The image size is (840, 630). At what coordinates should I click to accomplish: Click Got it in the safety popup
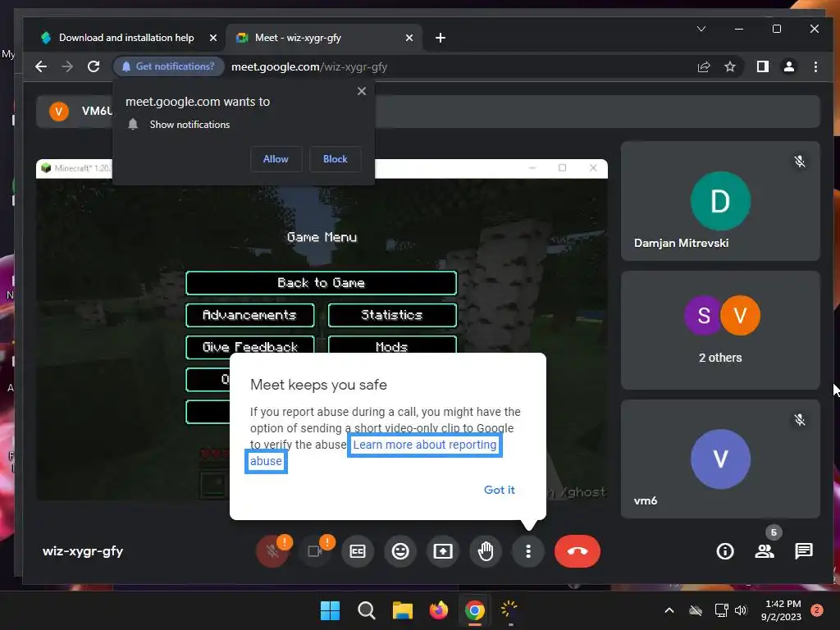click(500, 490)
